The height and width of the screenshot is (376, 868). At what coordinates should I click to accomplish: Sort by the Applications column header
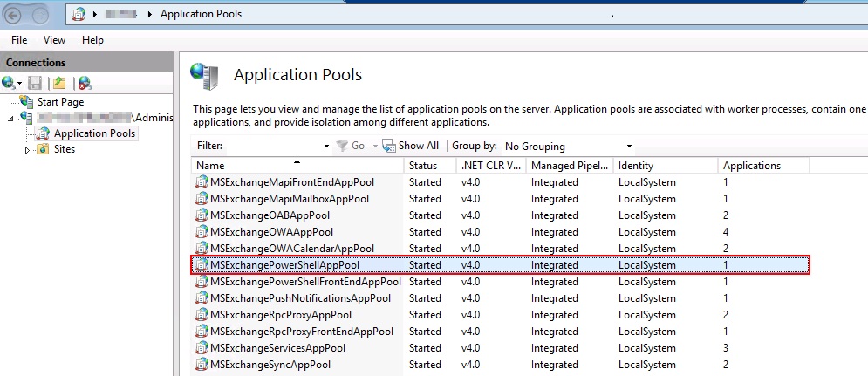pos(764,166)
